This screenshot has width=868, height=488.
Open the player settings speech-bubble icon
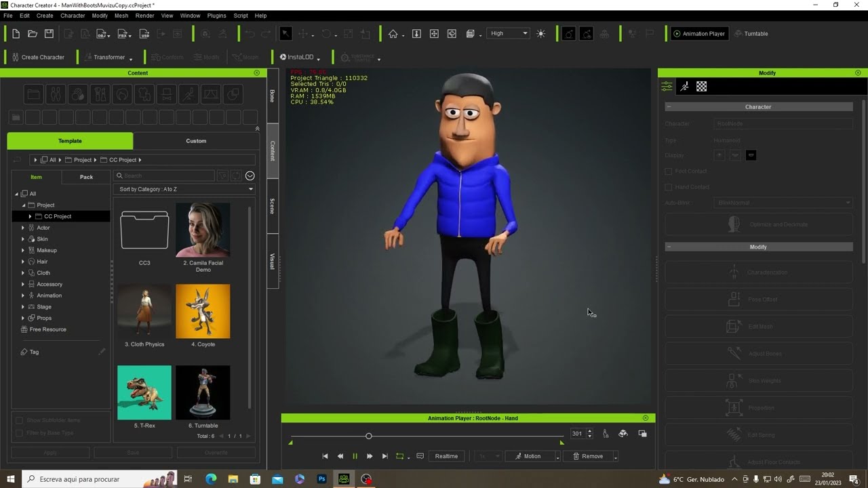pyautogui.click(x=420, y=456)
